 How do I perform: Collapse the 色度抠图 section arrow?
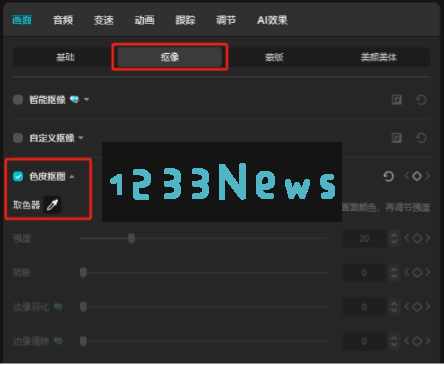[72, 176]
